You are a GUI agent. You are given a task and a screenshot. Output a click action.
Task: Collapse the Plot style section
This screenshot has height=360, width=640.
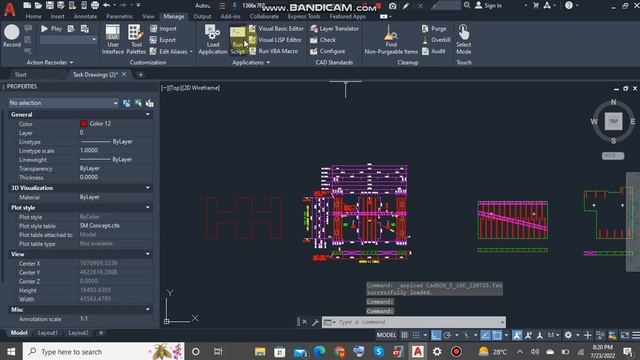[148, 207]
